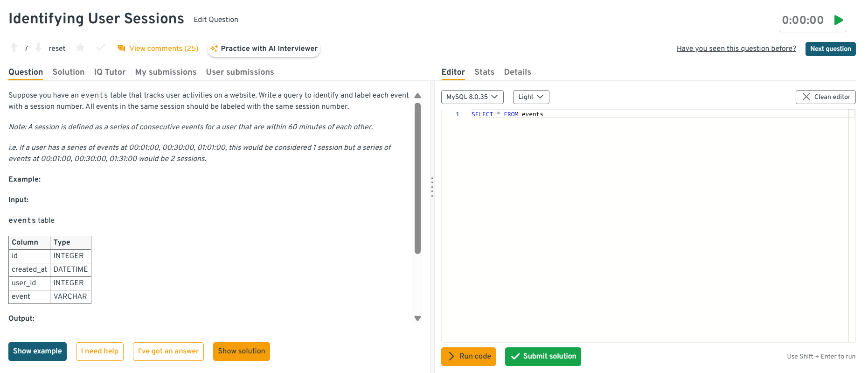Image resolution: width=868 pixels, height=373 pixels.
Task: Upvote the question with the up arrow
Action: (x=14, y=48)
